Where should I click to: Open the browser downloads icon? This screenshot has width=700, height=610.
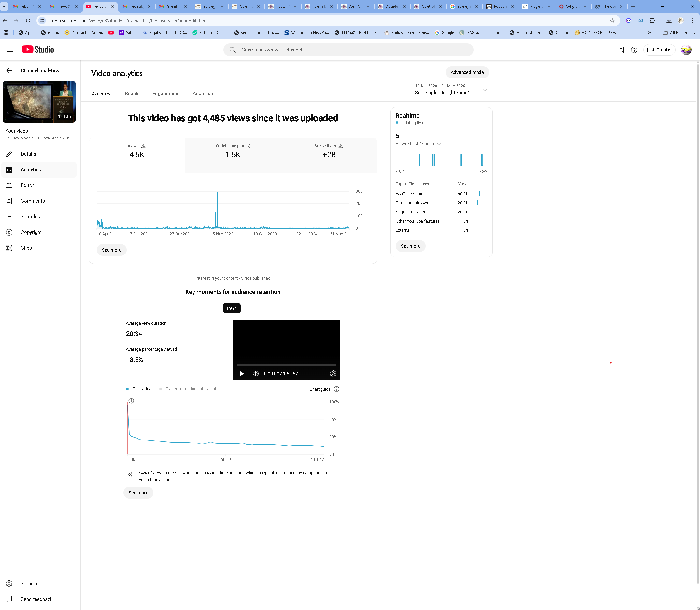[x=669, y=21]
